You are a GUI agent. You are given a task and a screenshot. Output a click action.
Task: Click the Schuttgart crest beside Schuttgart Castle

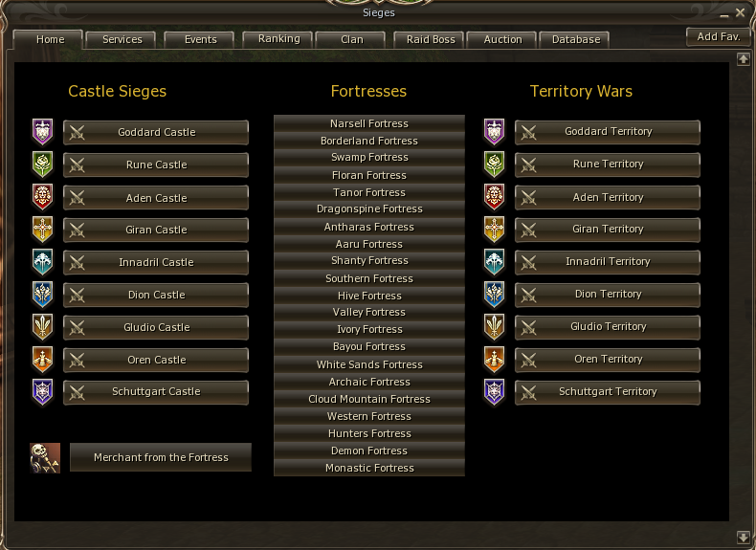pyautogui.click(x=42, y=392)
